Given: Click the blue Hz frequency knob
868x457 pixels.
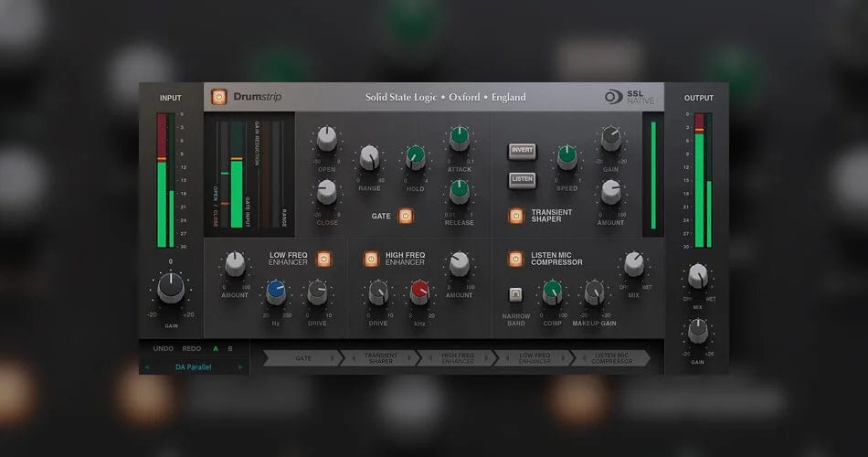Looking at the screenshot, I should (x=276, y=292).
